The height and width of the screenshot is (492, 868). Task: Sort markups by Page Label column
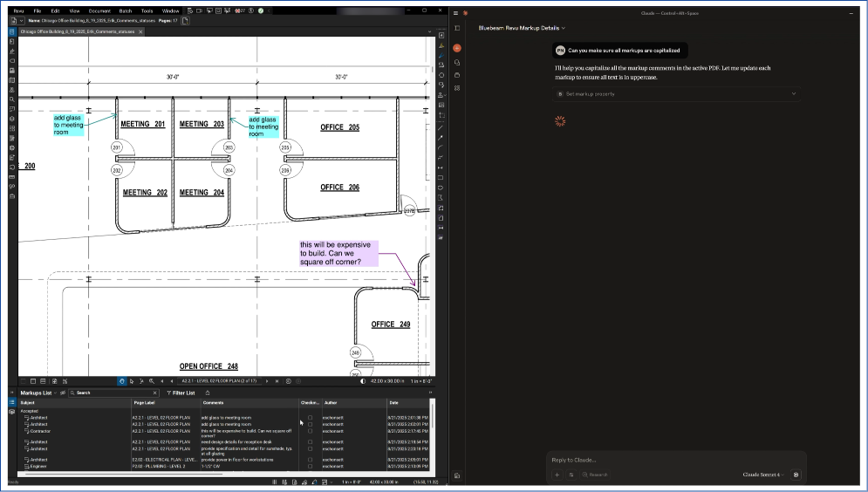[x=165, y=403]
